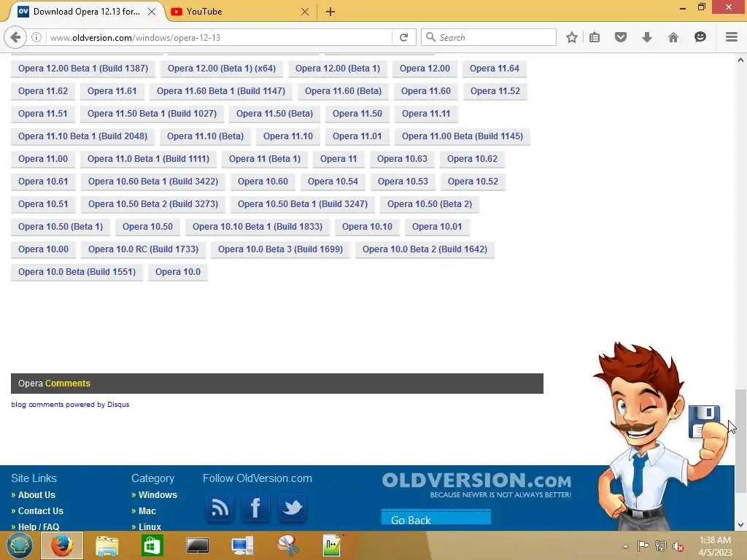Click the muted volume tray icon
This screenshot has width=747, height=560.
678,546
